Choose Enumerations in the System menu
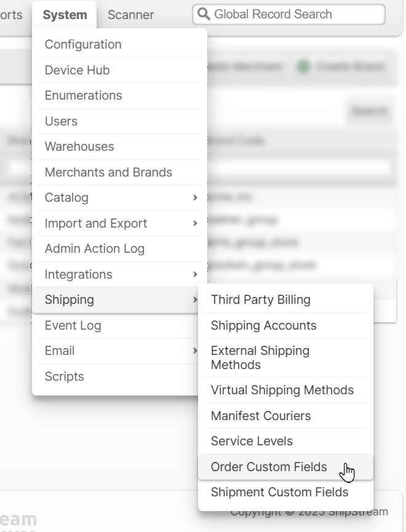The width and height of the screenshot is (406, 532). tap(83, 95)
